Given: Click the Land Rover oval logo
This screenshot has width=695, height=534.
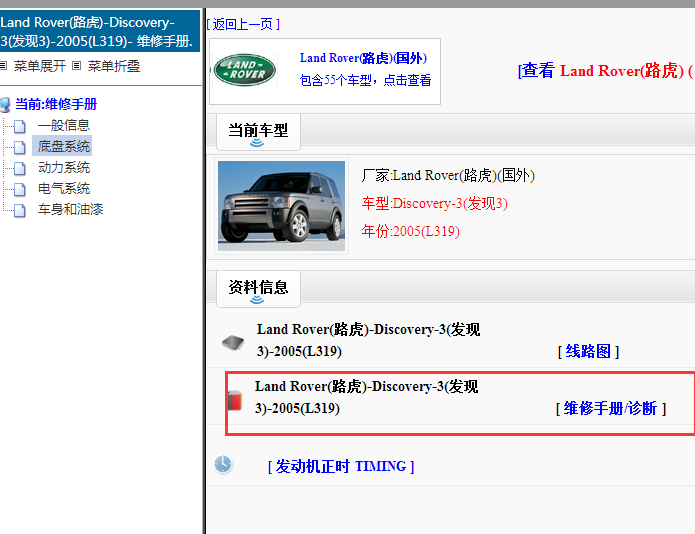Looking at the screenshot, I should [x=245, y=70].
